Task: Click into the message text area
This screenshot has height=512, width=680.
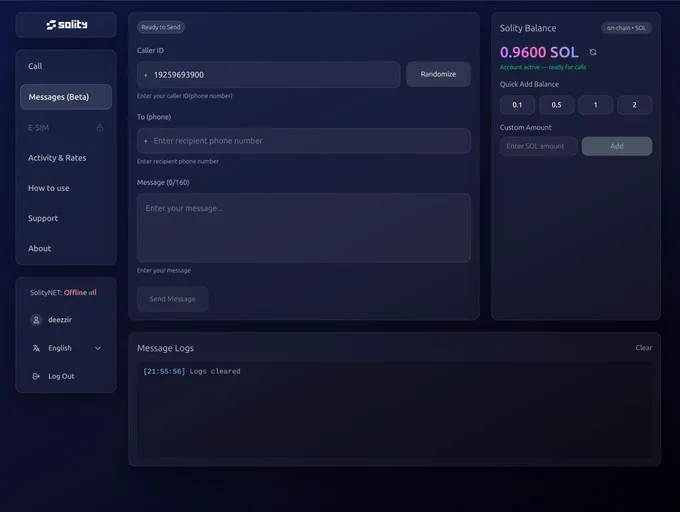Action: [304, 228]
